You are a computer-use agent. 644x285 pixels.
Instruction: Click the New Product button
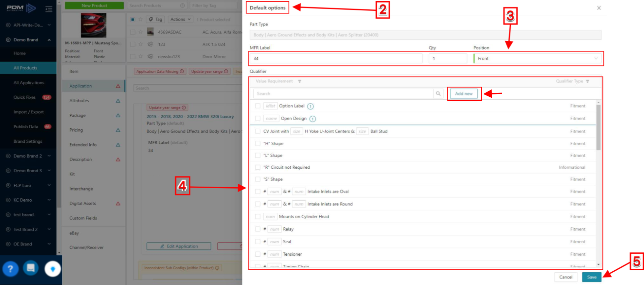(x=94, y=6)
